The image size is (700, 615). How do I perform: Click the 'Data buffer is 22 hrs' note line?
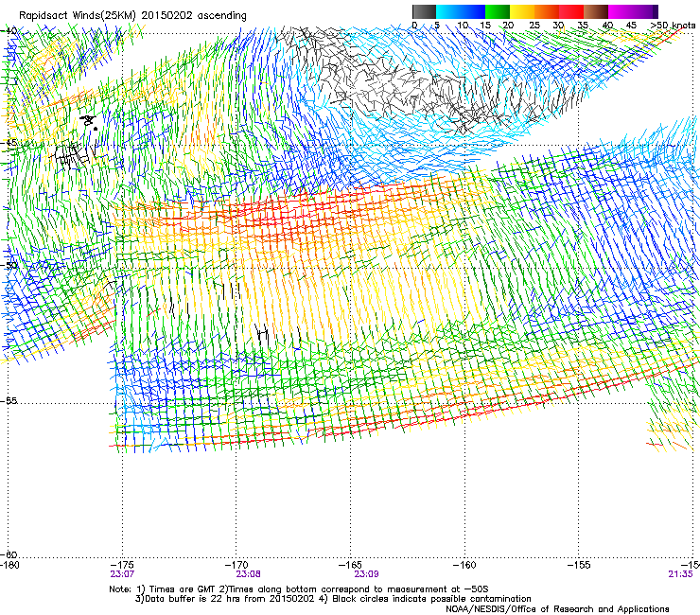(x=333, y=599)
